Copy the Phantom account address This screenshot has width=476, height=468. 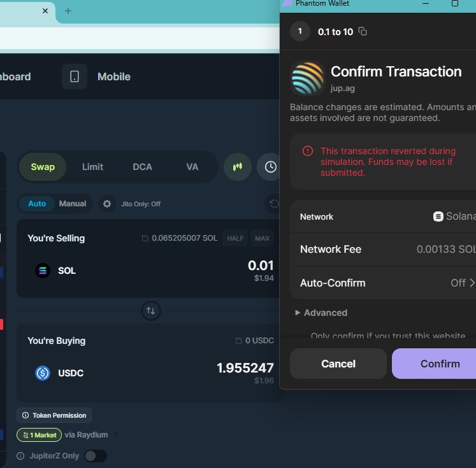pyautogui.click(x=363, y=31)
